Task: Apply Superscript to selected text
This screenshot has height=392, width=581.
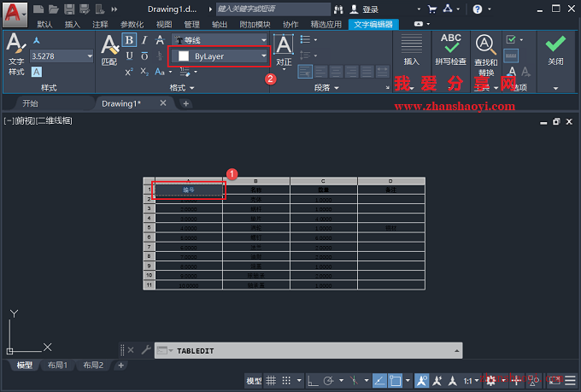Action: tap(129, 72)
